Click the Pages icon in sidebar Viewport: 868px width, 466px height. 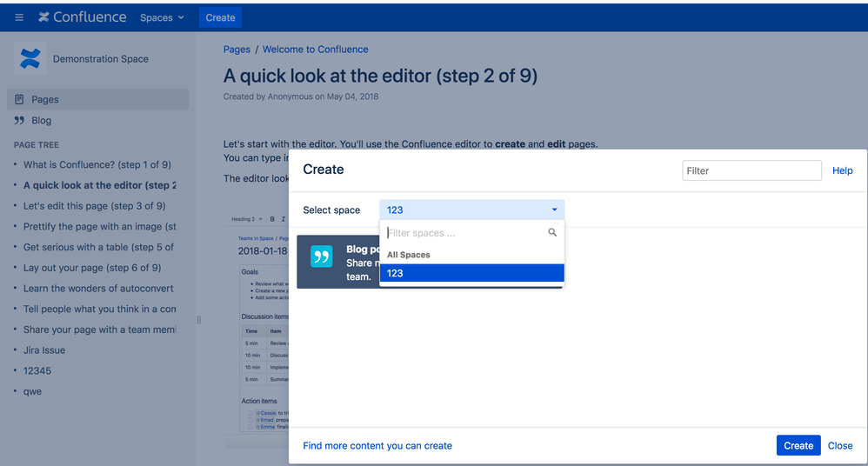19,100
